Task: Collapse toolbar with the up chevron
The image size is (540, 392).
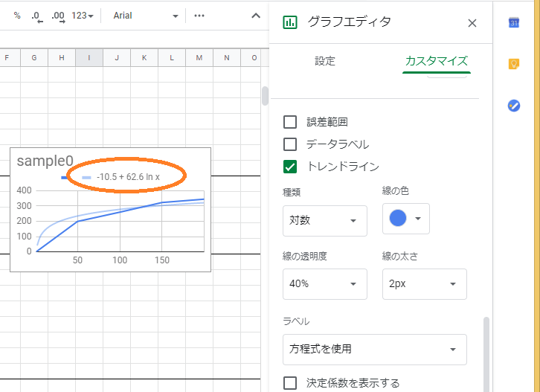Action: 255,16
